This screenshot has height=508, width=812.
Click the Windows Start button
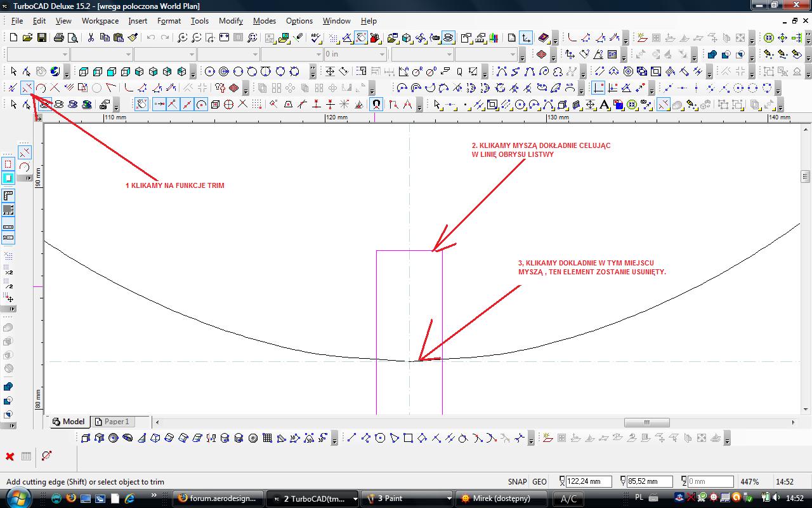coord(18,497)
